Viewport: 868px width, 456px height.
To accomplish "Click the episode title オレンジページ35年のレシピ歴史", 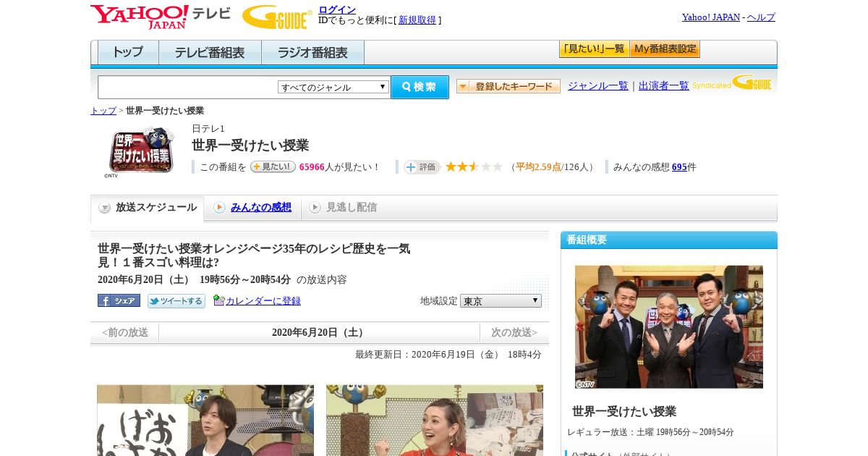I will (254, 256).
